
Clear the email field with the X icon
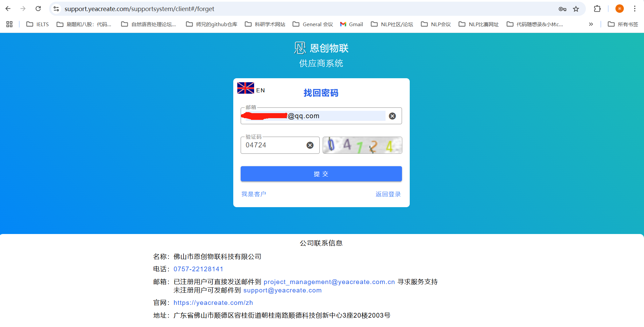coord(392,116)
